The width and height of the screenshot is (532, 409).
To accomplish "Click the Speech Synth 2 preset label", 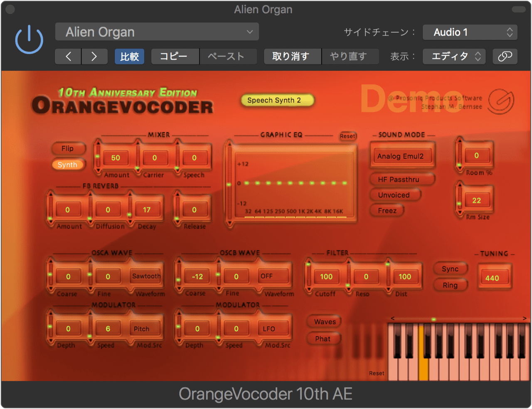I will pyautogui.click(x=277, y=100).
